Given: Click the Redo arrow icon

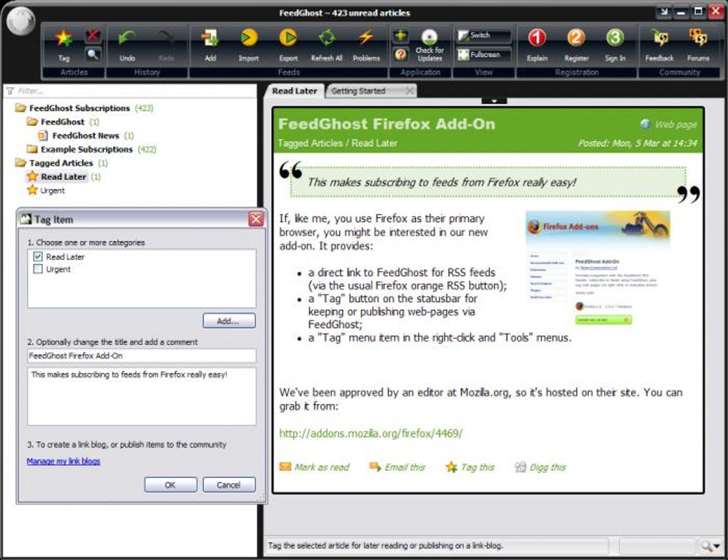Looking at the screenshot, I should tap(166, 39).
